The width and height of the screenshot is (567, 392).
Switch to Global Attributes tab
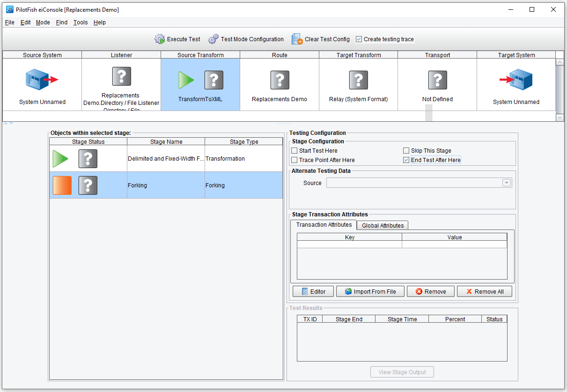[383, 226]
